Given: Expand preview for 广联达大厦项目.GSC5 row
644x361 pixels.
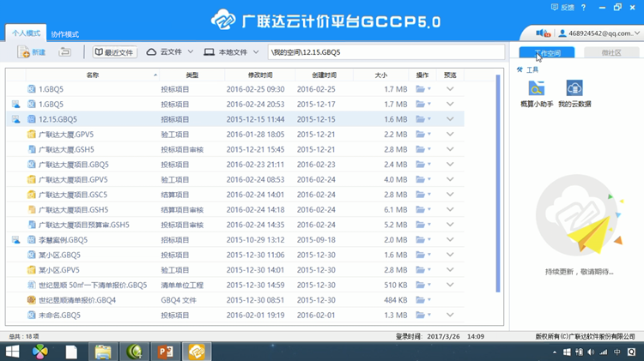Looking at the screenshot, I should 450,195.
